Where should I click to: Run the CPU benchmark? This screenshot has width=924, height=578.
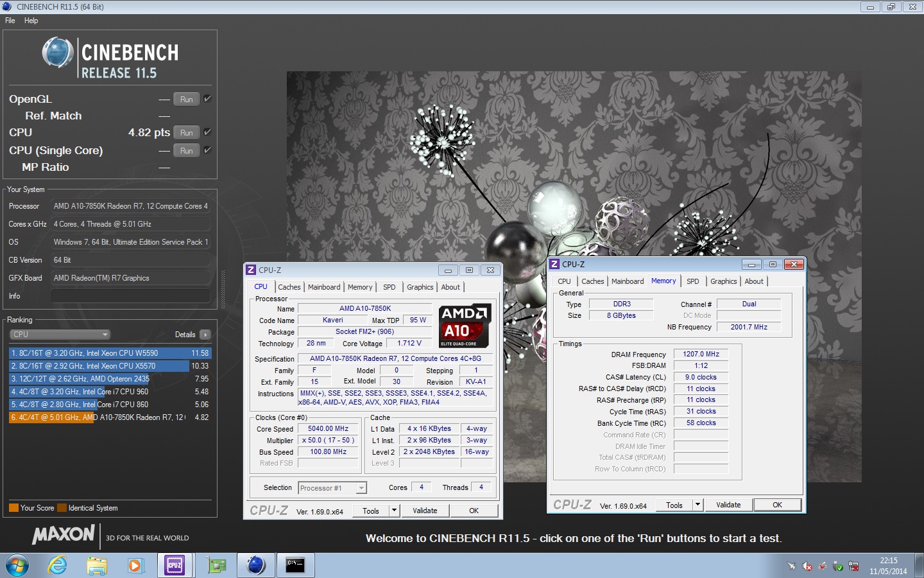pyautogui.click(x=187, y=132)
